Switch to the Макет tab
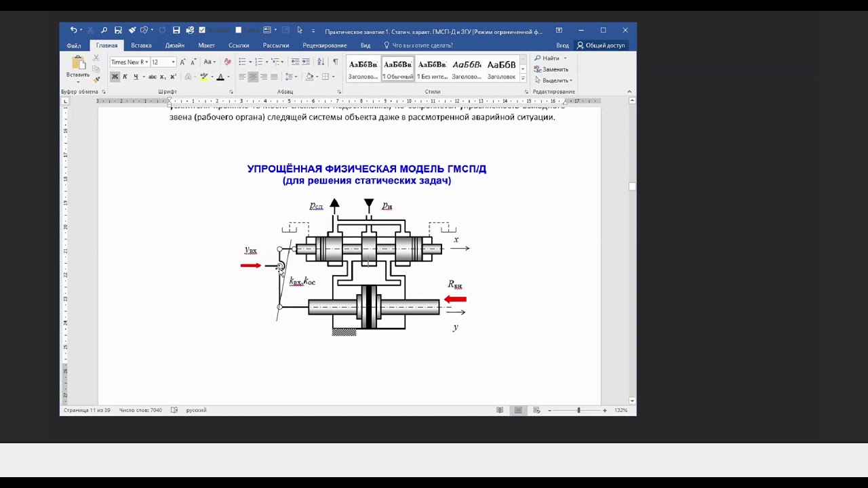868x488 pixels. [207, 45]
